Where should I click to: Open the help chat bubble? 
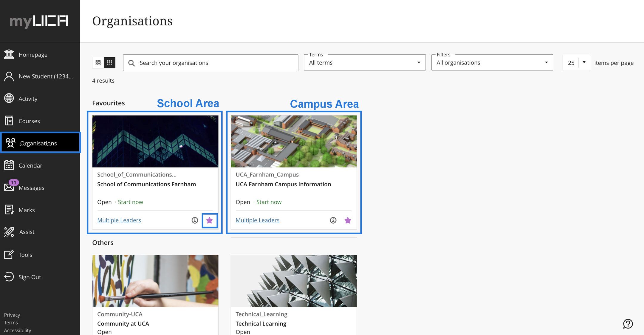coord(628,324)
